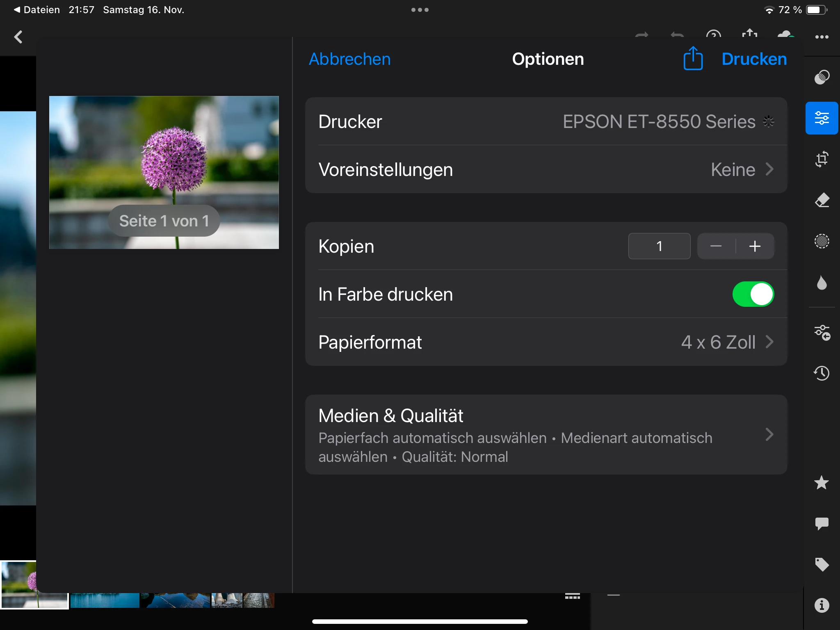Viewport: 840px width, 630px height.
Task: Increase Kopien with the plus button
Action: tap(755, 246)
